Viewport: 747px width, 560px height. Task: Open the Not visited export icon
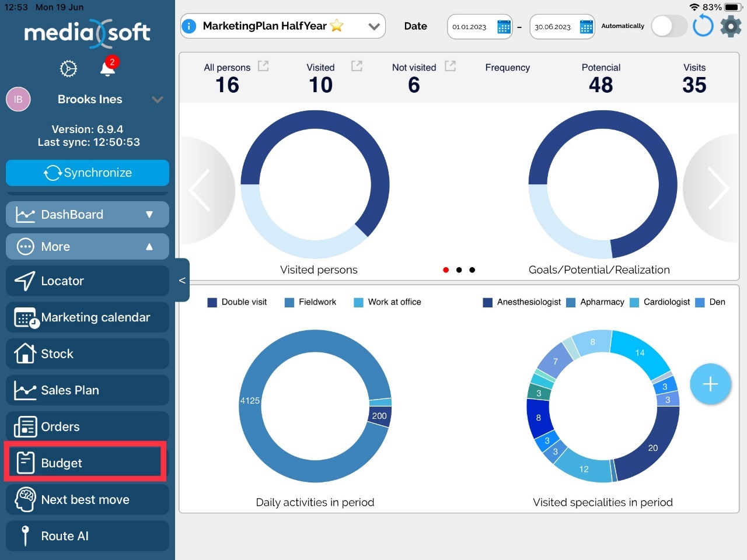coord(450,66)
